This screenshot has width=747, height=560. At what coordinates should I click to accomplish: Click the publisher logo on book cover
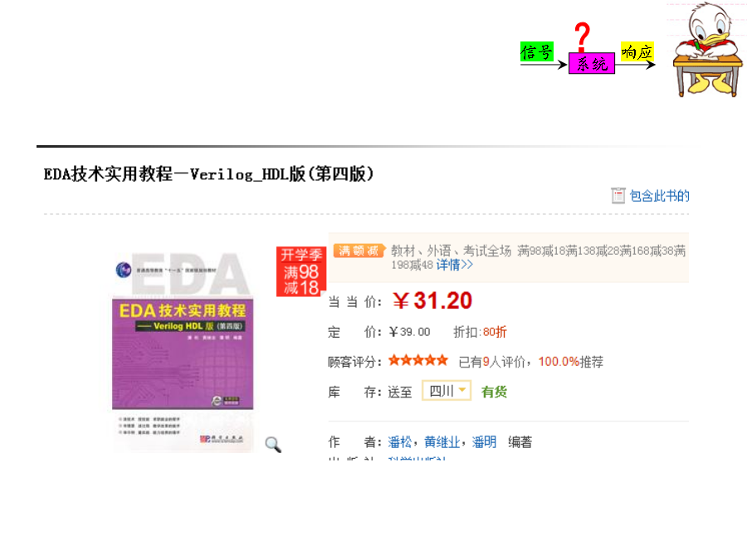point(222,439)
